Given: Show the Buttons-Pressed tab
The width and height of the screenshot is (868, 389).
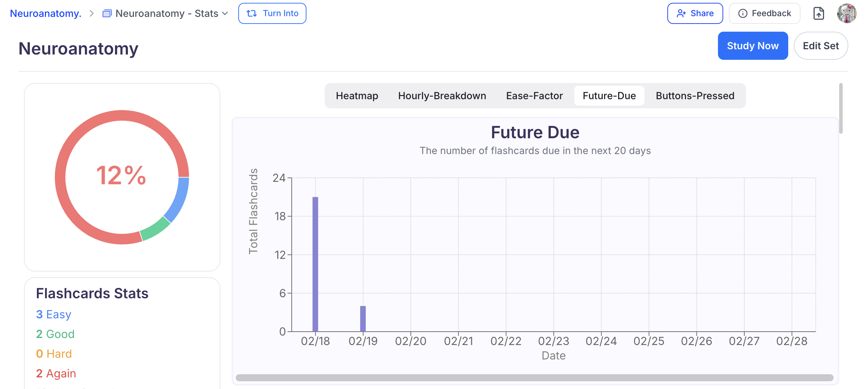Looking at the screenshot, I should coord(695,96).
